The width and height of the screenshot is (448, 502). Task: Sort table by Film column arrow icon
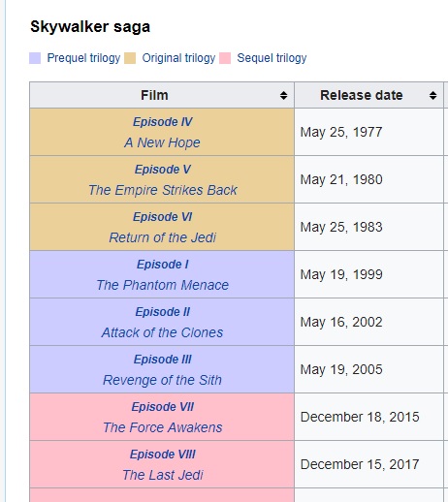tap(283, 95)
